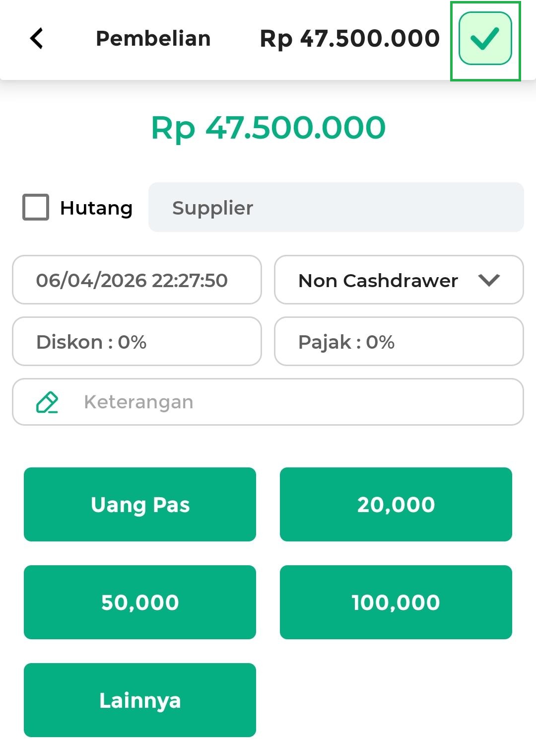536x756 pixels.
Task: Choose the Uang Pas exact amount
Action: pos(140,504)
